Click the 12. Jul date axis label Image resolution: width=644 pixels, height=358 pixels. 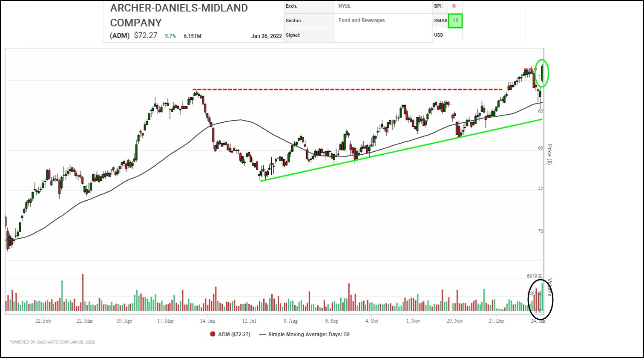[249, 320]
